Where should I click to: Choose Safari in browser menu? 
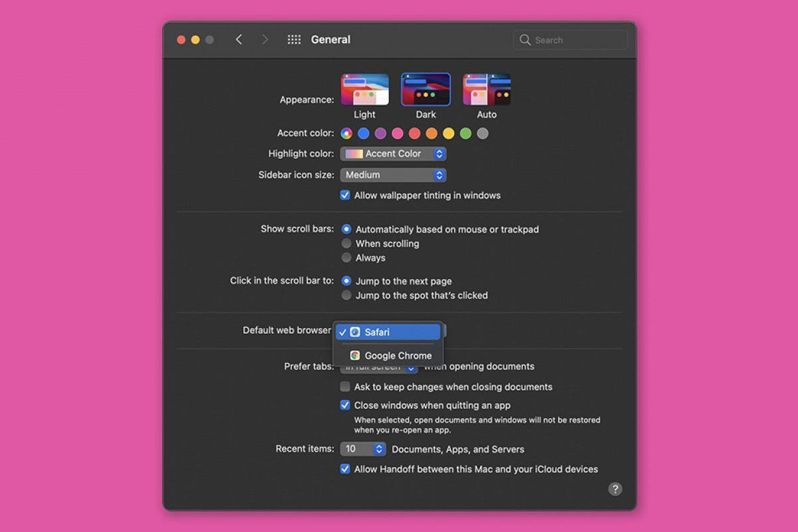pyautogui.click(x=388, y=332)
